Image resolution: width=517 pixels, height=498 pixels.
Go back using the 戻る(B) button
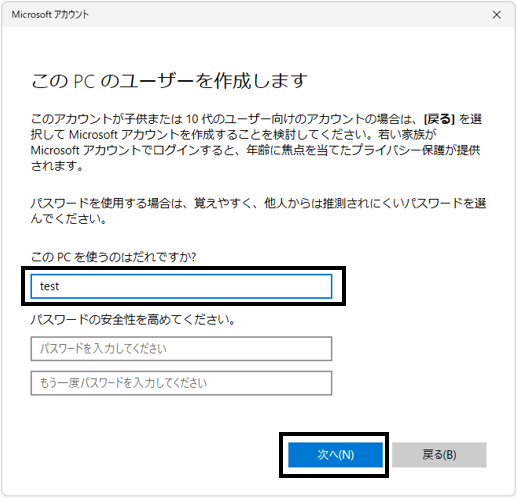point(439,455)
